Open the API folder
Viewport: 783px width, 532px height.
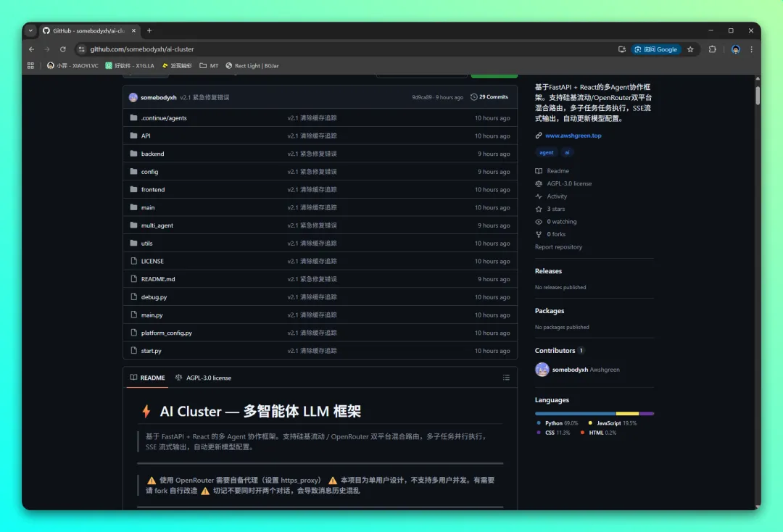click(145, 136)
